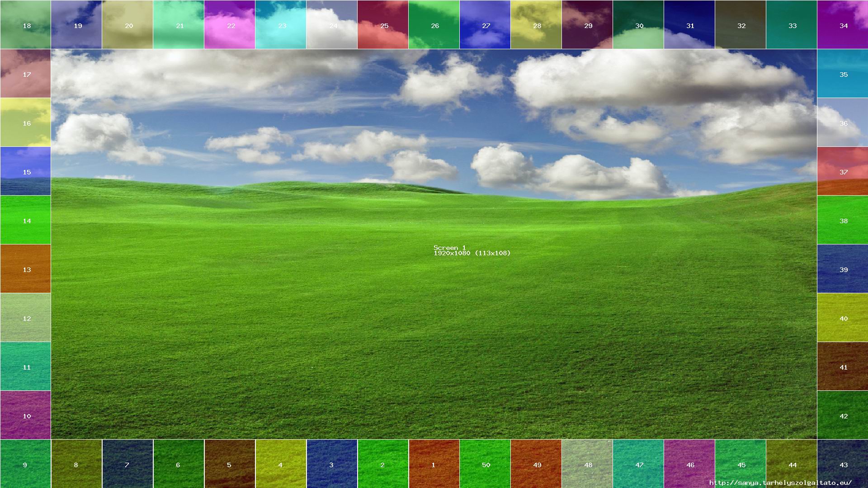Choose the yellow-olive tile numbered 4
The height and width of the screenshot is (488, 868).
[x=281, y=464]
